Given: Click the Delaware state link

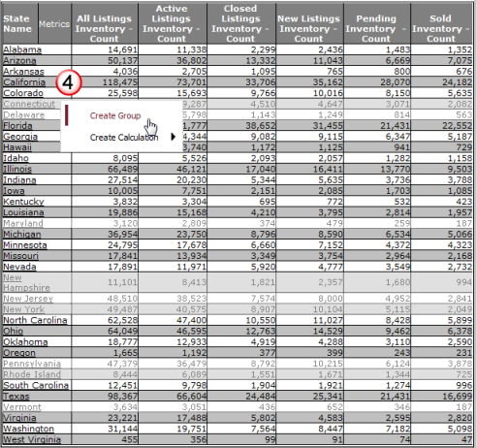Looking at the screenshot, I should pos(24,114).
